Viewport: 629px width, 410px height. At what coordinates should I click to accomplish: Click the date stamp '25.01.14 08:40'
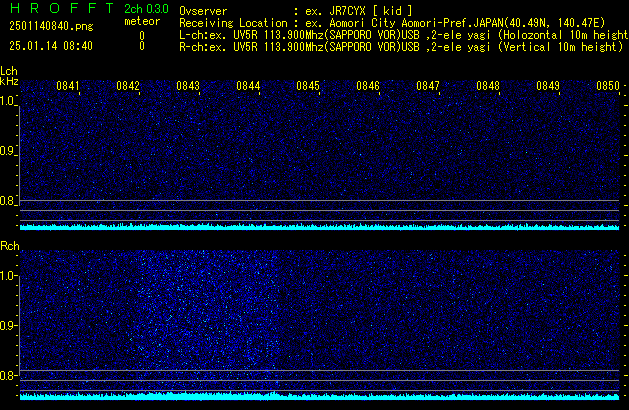click(x=51, y=46)
